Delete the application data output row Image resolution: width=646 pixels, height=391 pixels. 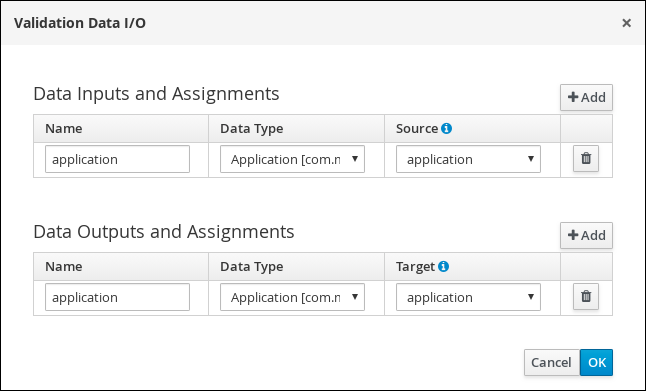click(586, 297)
